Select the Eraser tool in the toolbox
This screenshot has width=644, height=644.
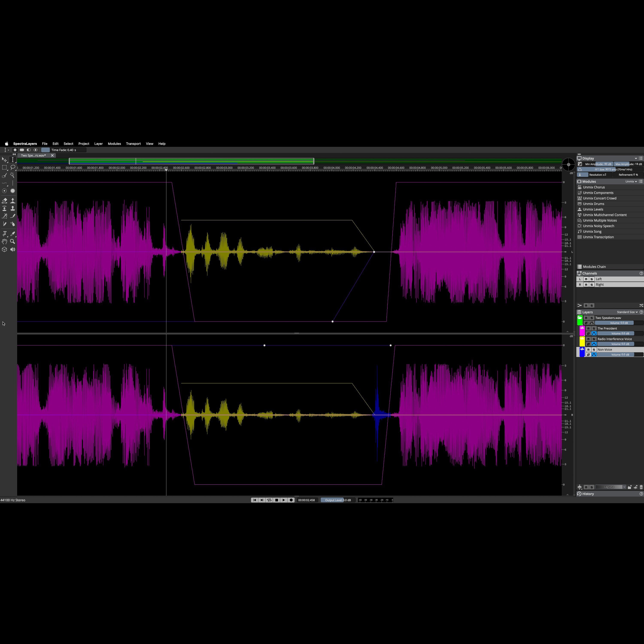[4, 200]
